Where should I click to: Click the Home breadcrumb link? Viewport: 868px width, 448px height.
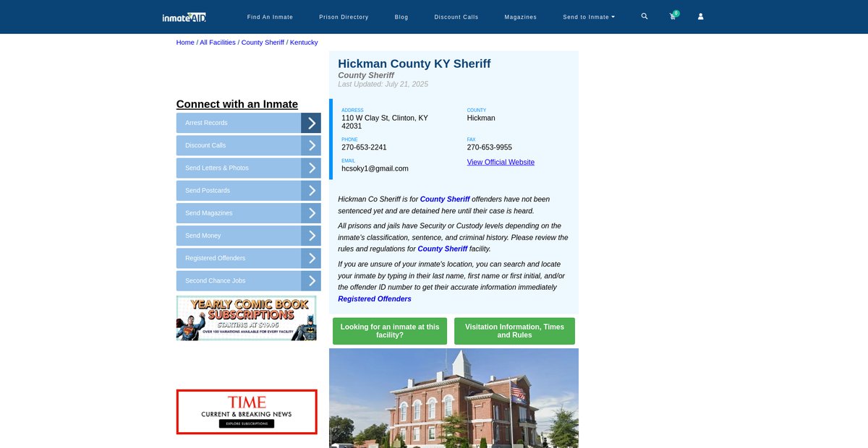tap(185, 43)
